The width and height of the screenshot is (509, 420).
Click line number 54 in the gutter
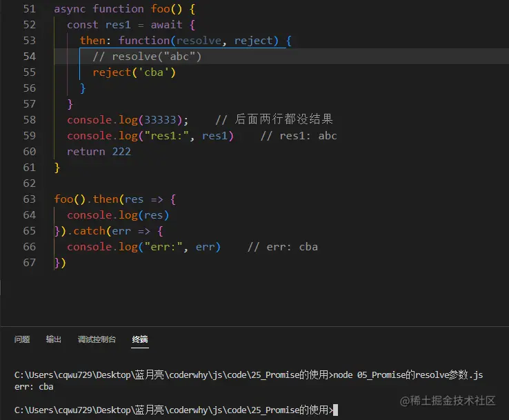pos(30,57)
